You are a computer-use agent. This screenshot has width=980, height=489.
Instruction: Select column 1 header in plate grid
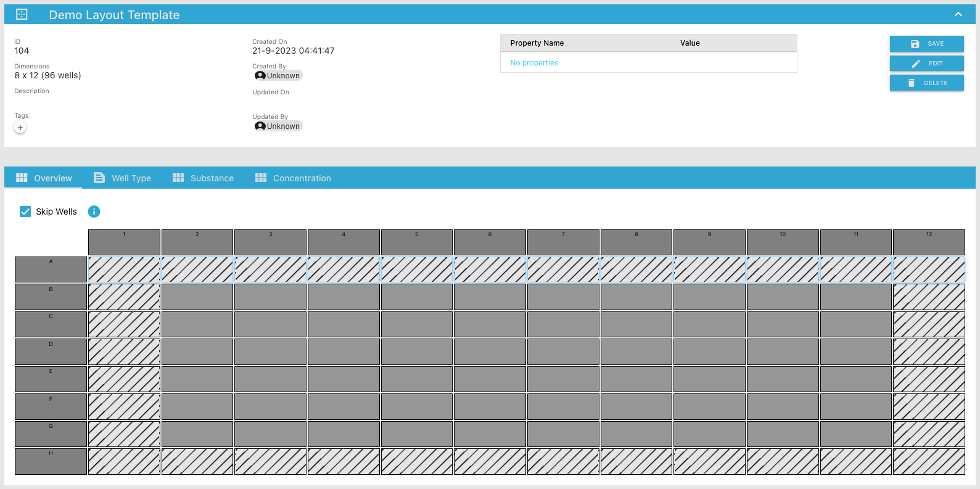point(124,242)
